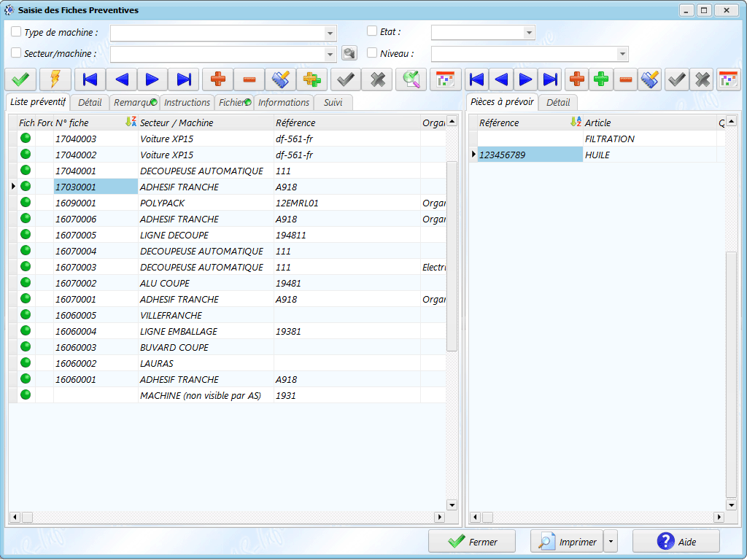The image size is (747, 560).
Task: Click the Aide help button
Action: (x=676, y=542)
